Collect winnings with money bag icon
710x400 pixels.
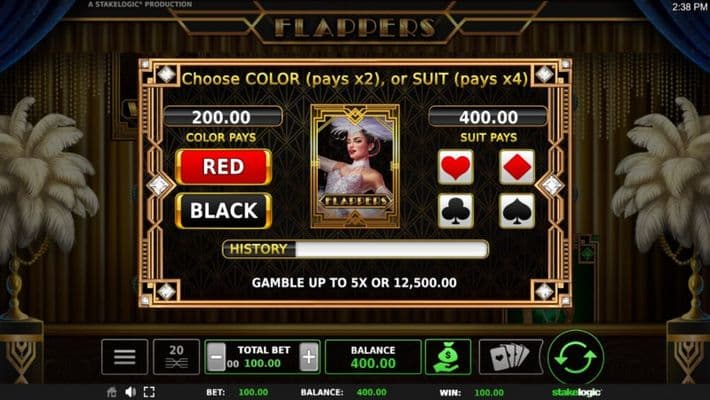(448, 357)
